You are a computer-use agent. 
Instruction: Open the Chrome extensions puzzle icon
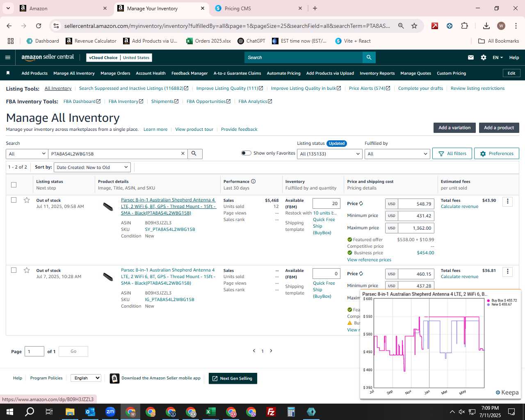[x=464, y=26]
